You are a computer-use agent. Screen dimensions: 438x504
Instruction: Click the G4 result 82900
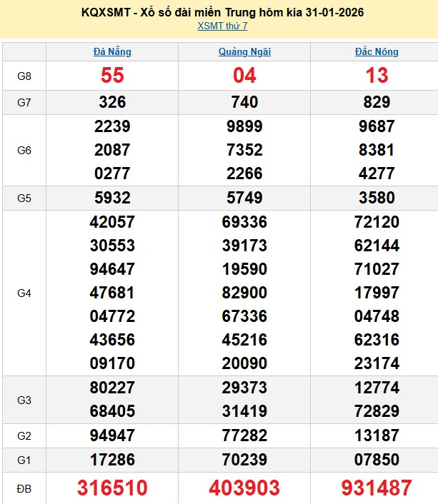click(244, 293)
